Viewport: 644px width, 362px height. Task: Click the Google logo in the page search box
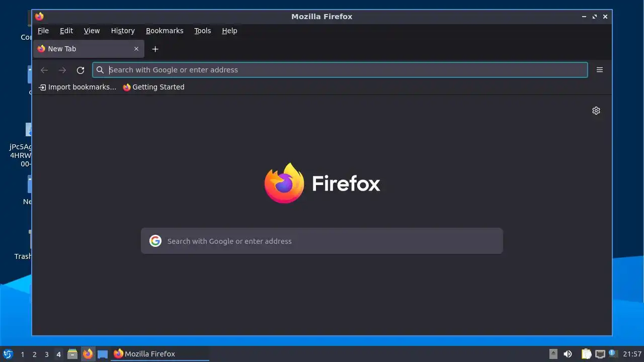pos(155,241)
